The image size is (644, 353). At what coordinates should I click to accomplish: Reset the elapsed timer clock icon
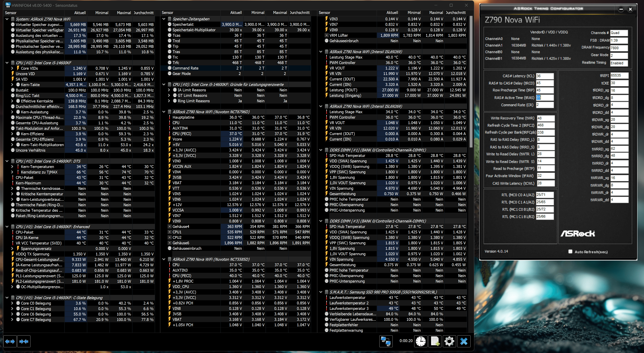tap(421, 341)
